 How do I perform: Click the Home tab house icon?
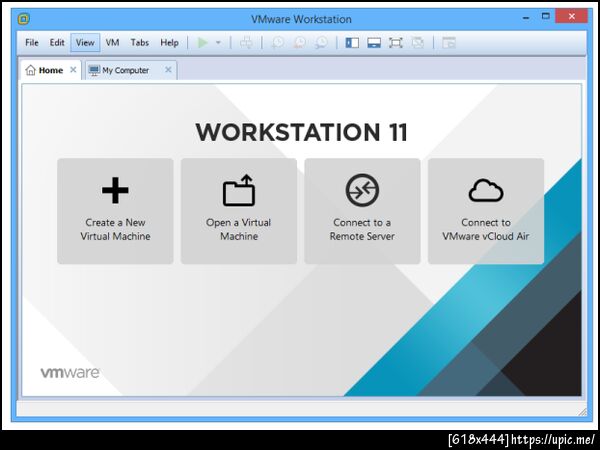point(30,70)
